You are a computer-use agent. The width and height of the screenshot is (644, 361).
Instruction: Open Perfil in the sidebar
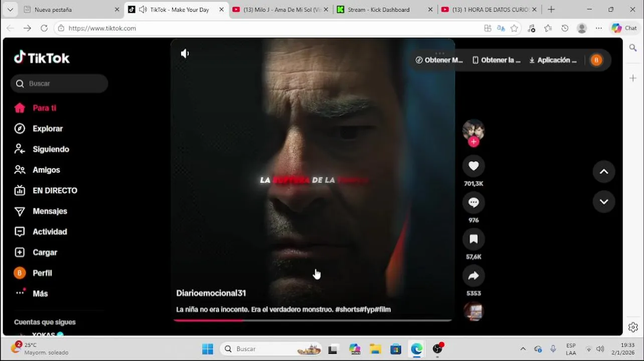(33, 273)
